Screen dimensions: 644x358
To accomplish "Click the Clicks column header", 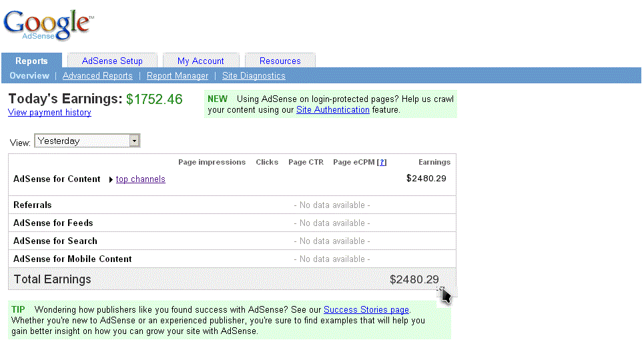I will [267, 163].
